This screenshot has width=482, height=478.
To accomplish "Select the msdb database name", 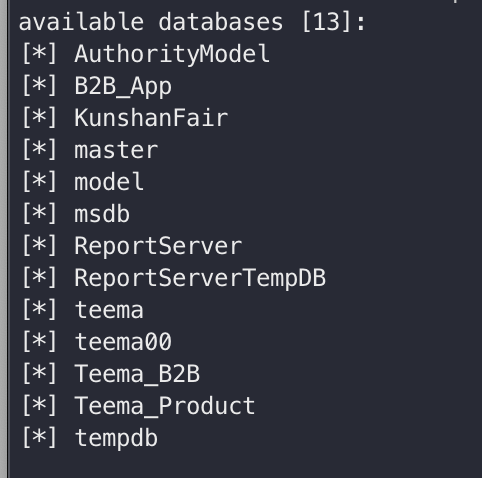I will (x=102, y=214).
